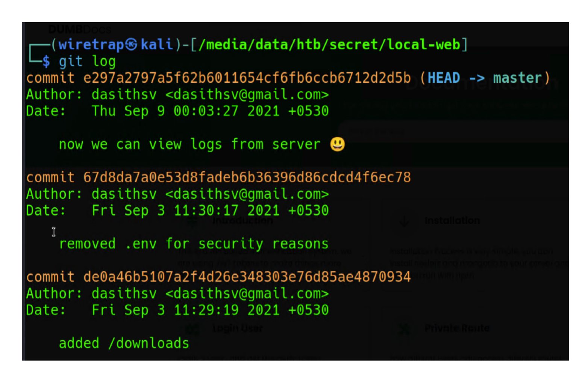Screen dimensions: 588x386
Task: Click the 'removed .env for security reasons' message
Action: click(194, 244)
